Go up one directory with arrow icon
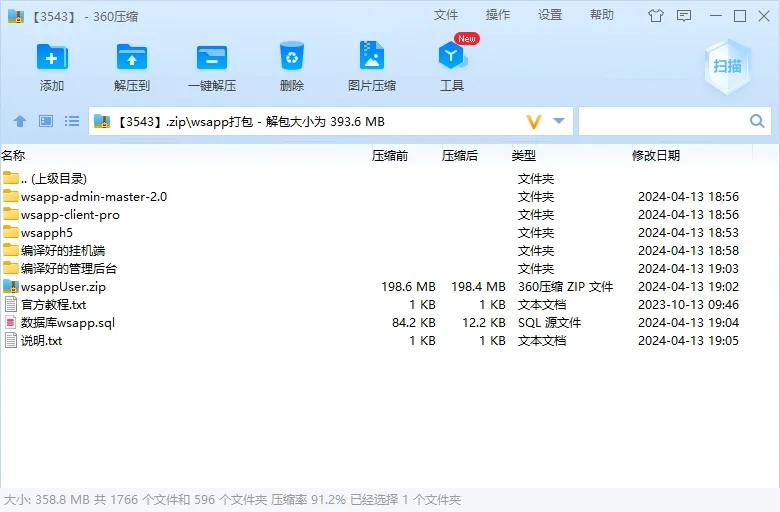The width and height of the screenshot is (780, 512). (x=20, y=121)
